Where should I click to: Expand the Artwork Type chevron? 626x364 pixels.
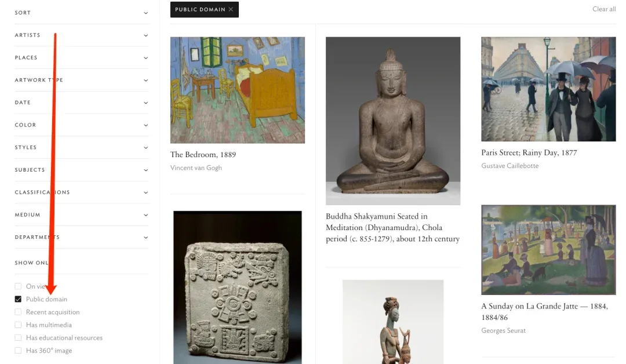[x=145, y=80]
